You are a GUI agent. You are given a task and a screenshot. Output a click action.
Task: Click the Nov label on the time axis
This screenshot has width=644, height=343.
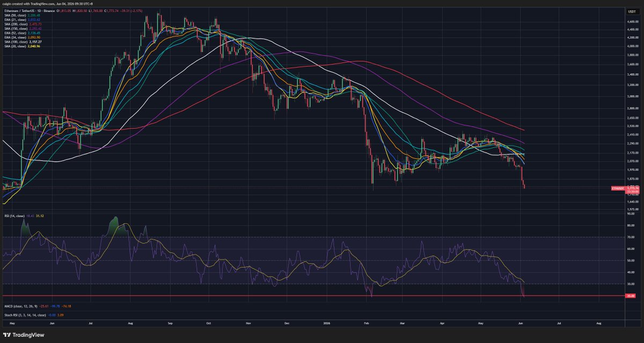click(x=248, y=324)
